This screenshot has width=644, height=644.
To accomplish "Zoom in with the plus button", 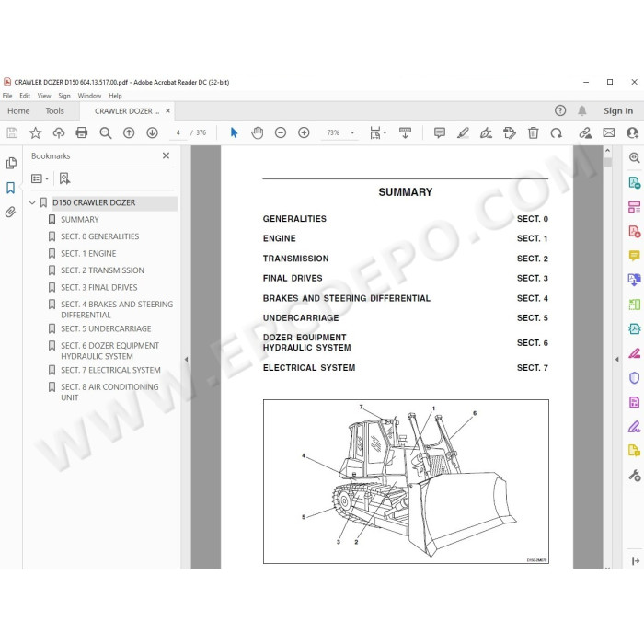I will click(x=304, y=132).
